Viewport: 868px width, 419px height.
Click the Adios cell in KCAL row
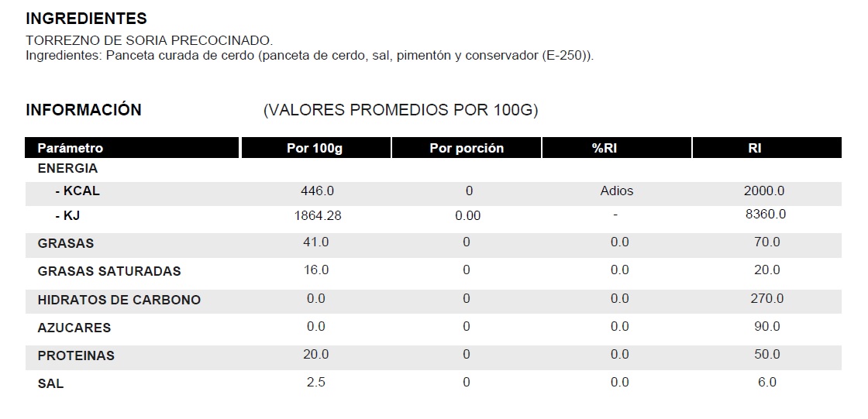617,191
